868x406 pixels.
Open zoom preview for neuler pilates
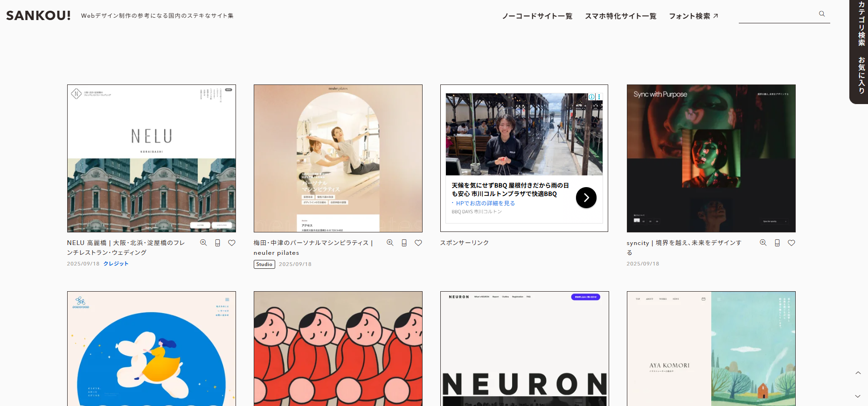coord(390,243)
